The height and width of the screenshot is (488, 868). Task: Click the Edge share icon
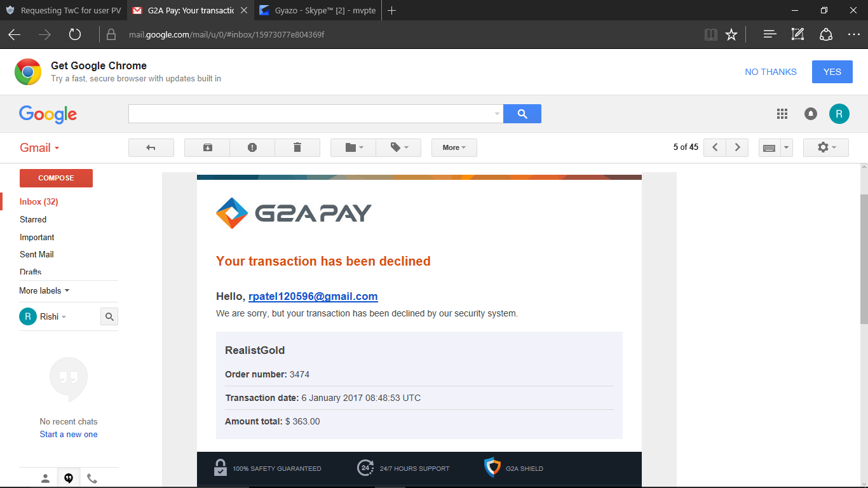click(x=826, y=34)
